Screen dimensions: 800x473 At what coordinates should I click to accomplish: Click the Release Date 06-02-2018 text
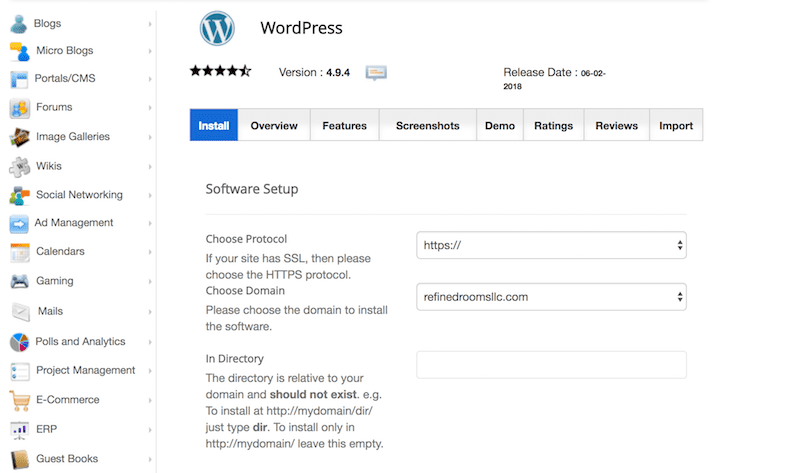click(555, 79)
